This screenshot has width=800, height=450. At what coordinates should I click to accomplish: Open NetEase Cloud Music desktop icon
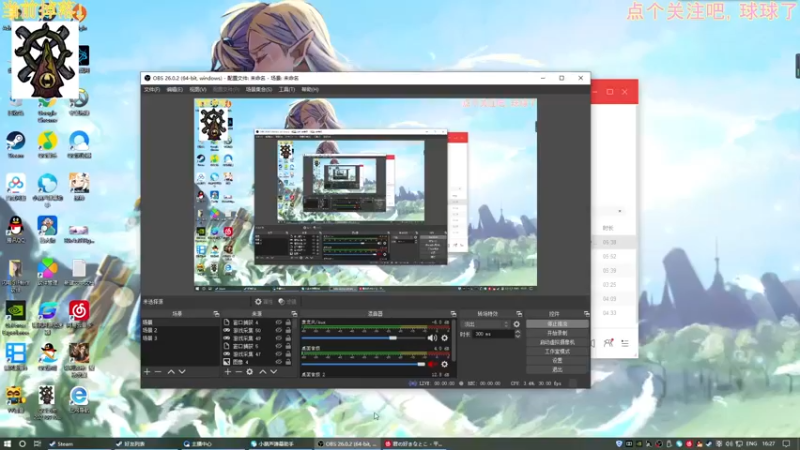click(x=79, y=314)
